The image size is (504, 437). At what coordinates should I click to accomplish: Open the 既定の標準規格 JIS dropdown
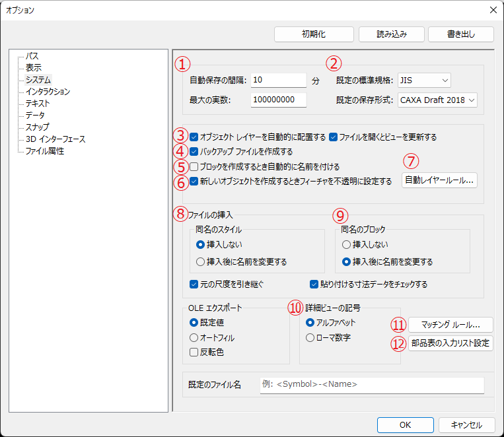(424, 81)
